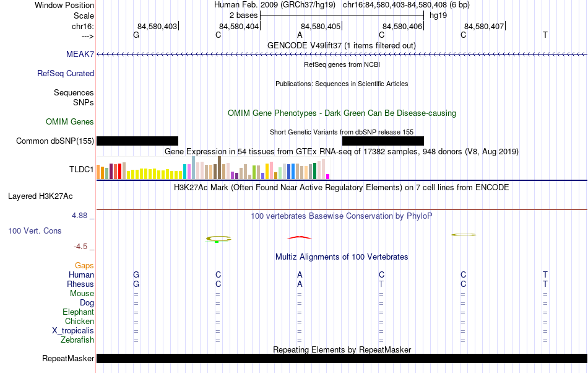
Task: Click the 84,580,407 ruler position
Action: tap(484, 26)
